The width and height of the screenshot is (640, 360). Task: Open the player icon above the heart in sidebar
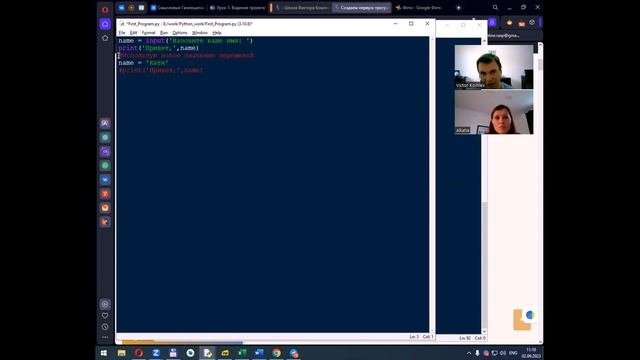point(105,304)
